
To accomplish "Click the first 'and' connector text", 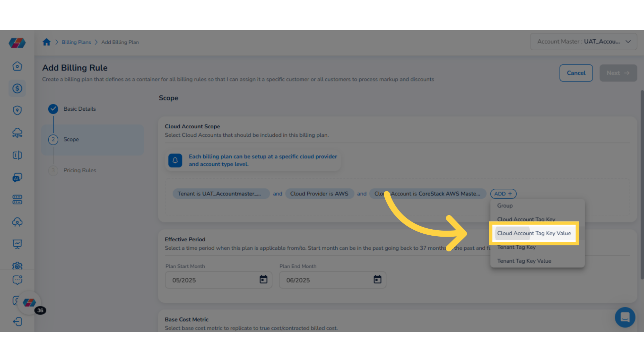I will click(277, 194).
